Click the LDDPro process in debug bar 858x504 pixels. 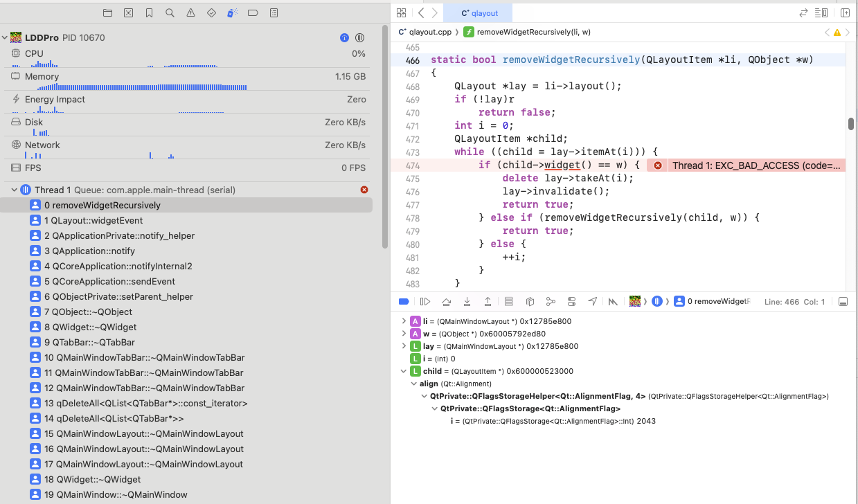point(634,302)
